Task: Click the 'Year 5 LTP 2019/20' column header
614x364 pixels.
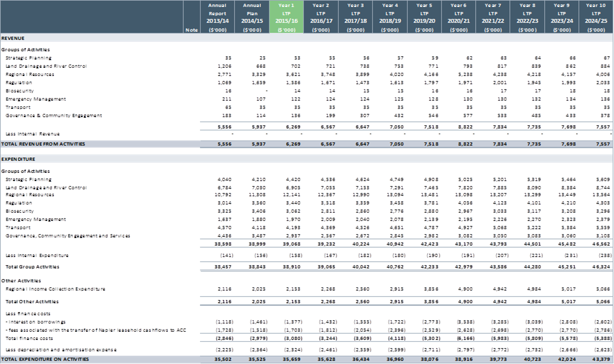Action: tap(424, 17)
